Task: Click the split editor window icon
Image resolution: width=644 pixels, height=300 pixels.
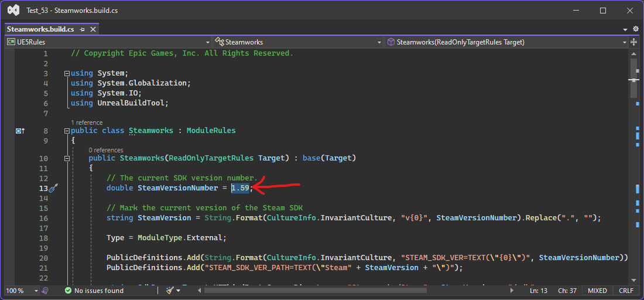Action: click(x=633, y=42)
